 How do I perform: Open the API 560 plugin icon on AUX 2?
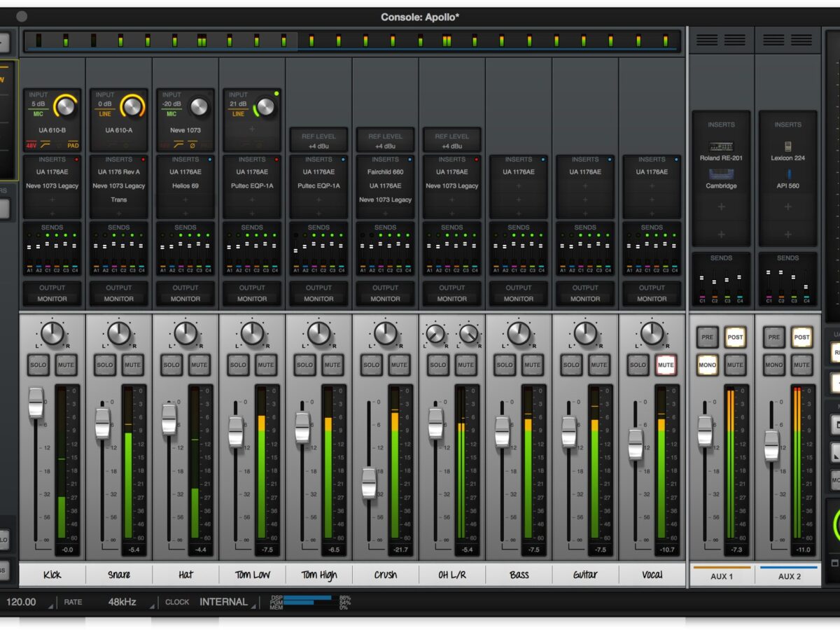[787, 174]
